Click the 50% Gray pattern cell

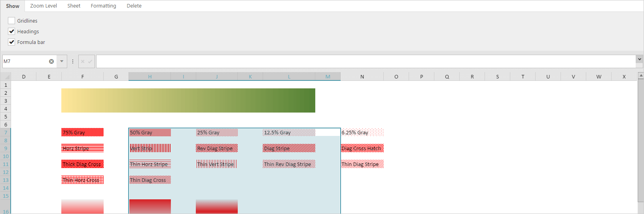[x=150, y=132]
